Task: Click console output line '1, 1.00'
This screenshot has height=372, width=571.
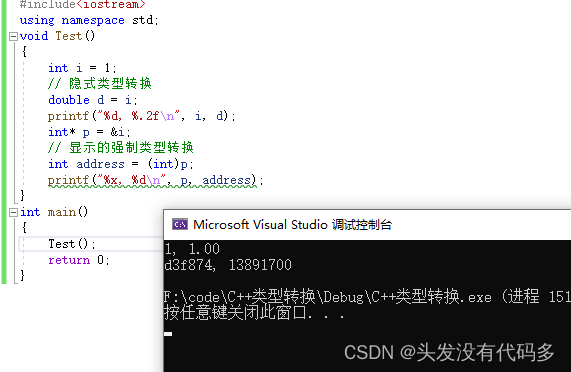Action: (x=192, y=249)
